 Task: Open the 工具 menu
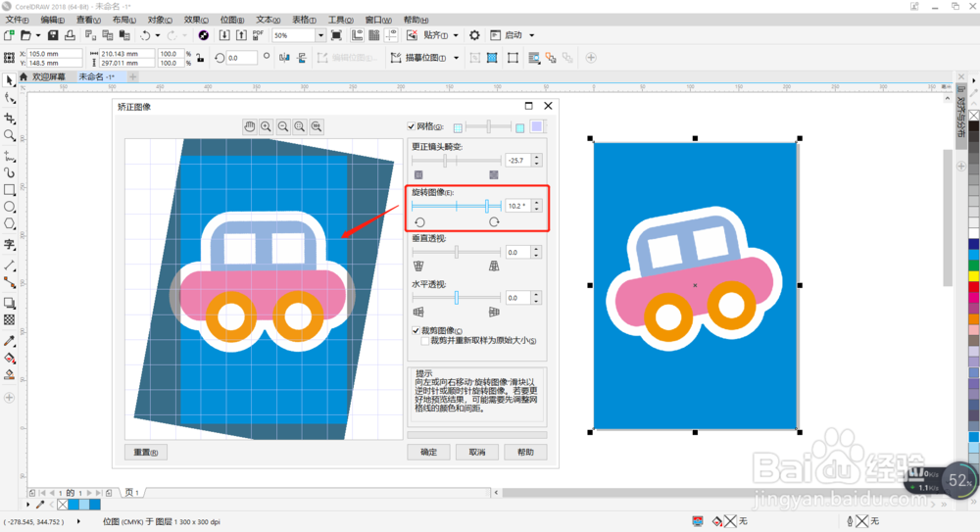[x=341, y=20]
